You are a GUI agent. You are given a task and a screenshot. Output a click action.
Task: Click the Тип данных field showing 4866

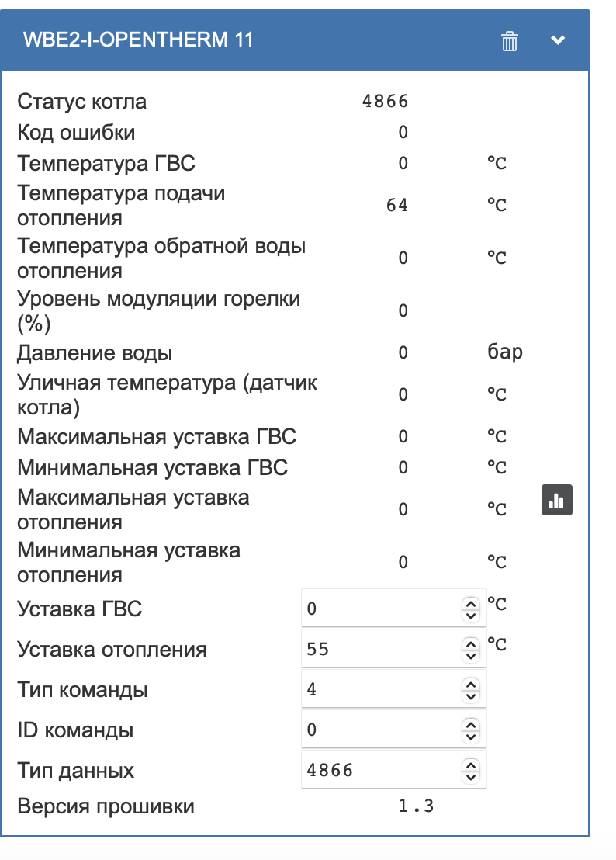pyautogui.click(x=393, y=770)
